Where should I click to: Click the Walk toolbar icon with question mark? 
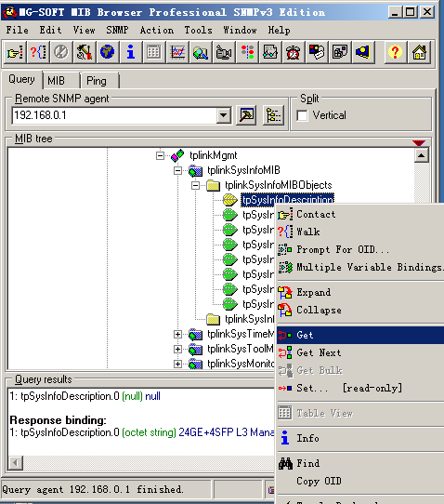point(38,52)
